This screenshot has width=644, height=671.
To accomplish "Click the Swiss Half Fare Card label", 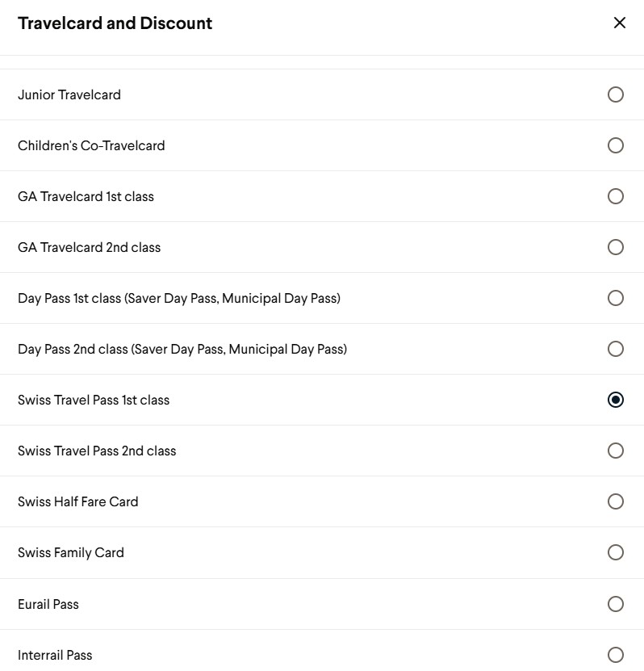I will coord(77,501).
